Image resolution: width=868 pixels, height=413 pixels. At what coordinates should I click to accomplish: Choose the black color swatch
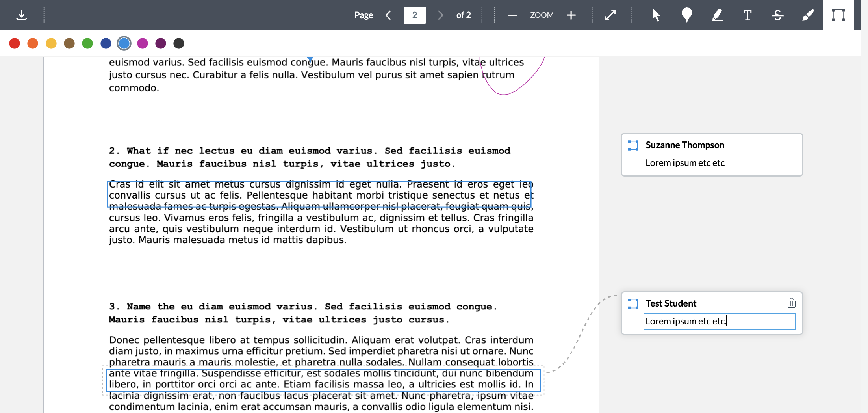coord(179,43)
